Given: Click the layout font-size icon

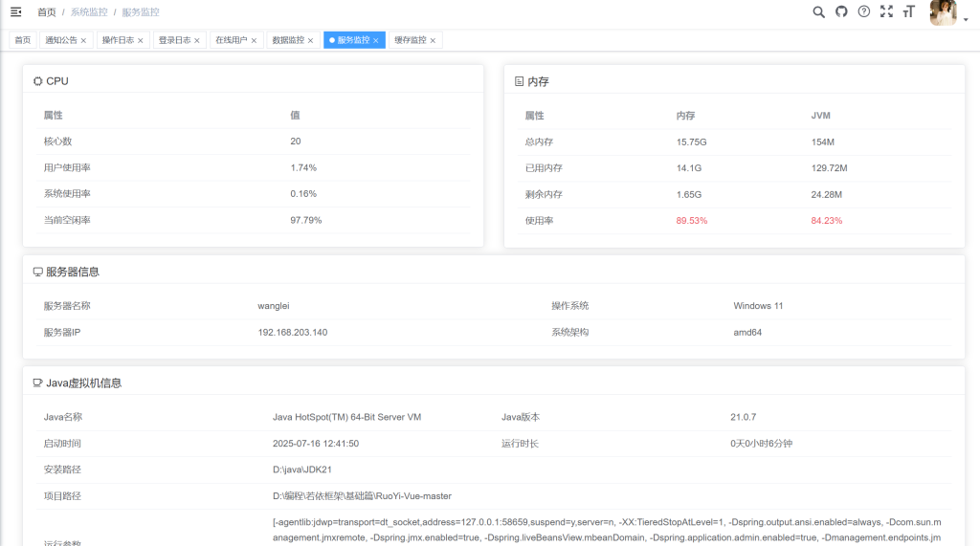Looking at the screenshot, I should (x=909, y=11).
